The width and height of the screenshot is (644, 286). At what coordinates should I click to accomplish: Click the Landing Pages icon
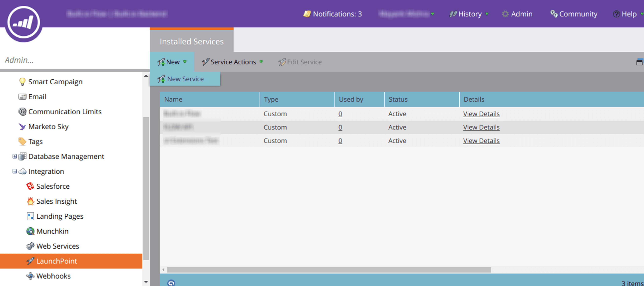tap(30, 216)
